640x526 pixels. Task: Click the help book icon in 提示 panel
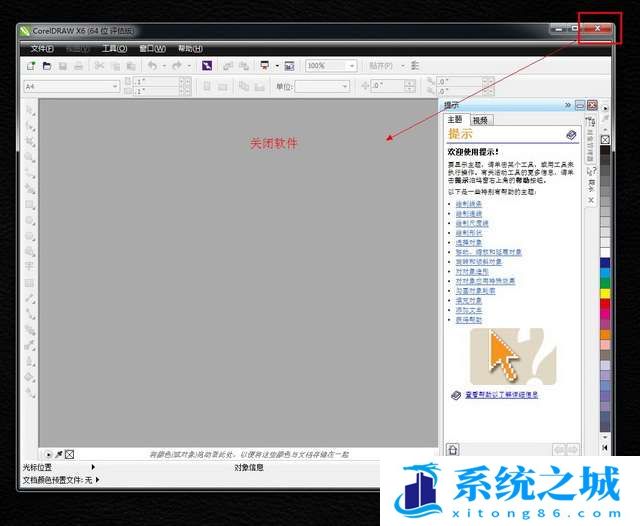pyautogui.click(x=571, y=135)
